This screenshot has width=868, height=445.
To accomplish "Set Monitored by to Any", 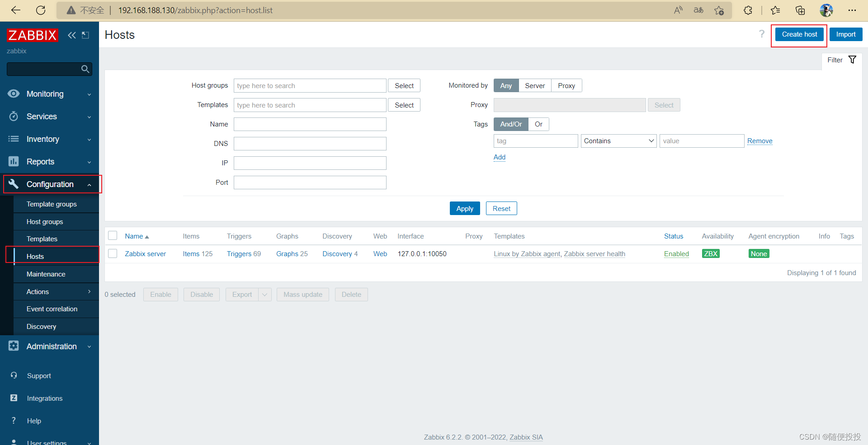I will pyautogui.click(x=506, y=85).
